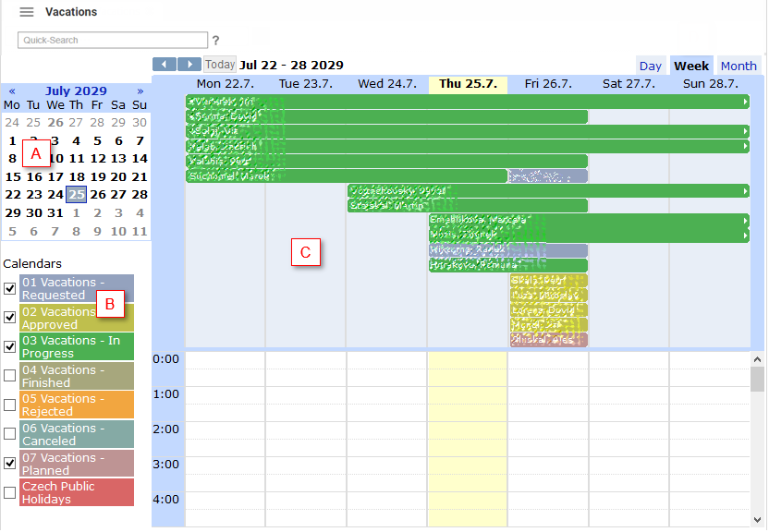The image size is (769, 532).
Task: Open July 2029 header in mini calendar
Action: (x=74, y=91)
